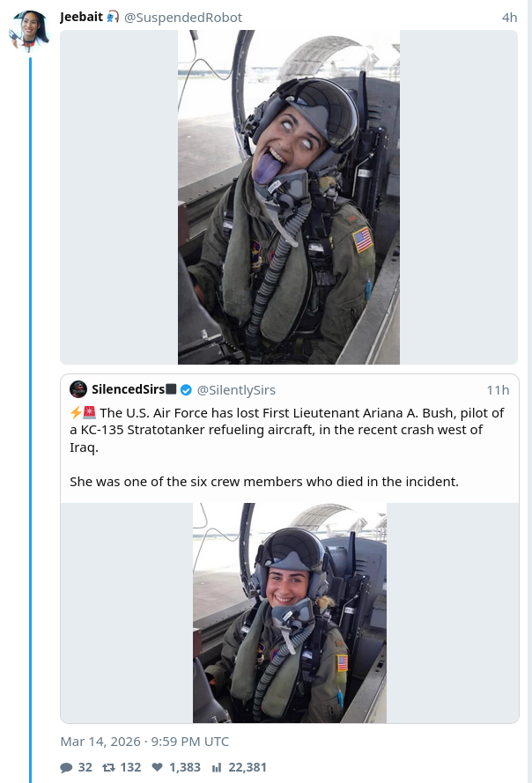This screenshot has width=532, height=783.
Task: Click the black square emoji after SilencedSirs
Action: 172,389
